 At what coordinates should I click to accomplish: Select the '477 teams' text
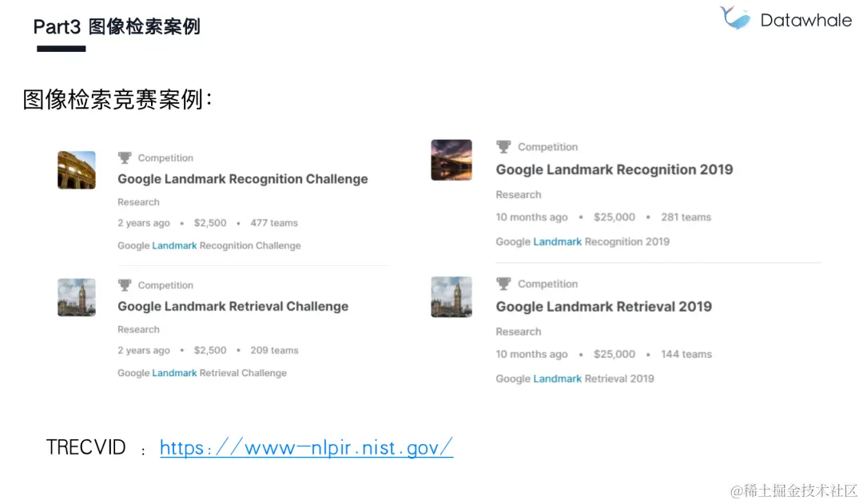274,223
